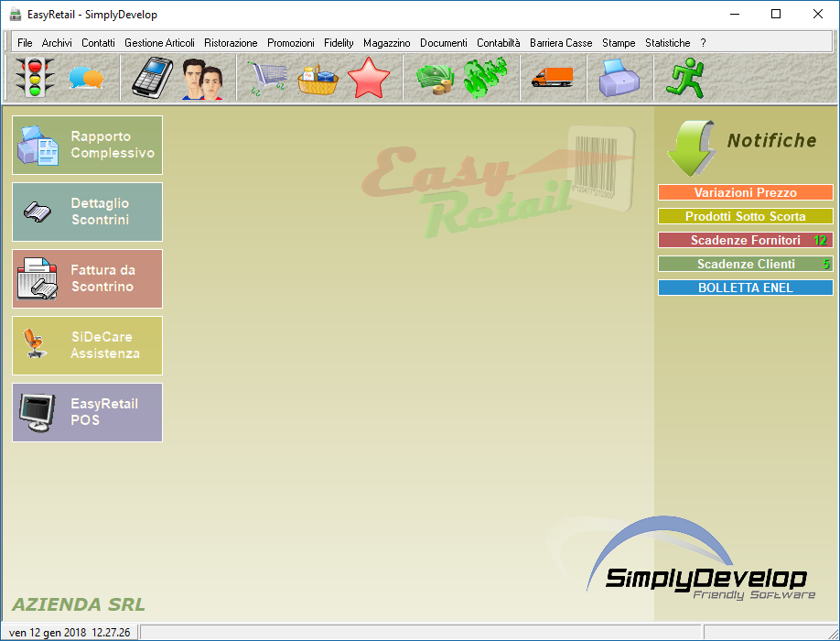Click the Fattura da Scontrino button

[x=88, y=278]
